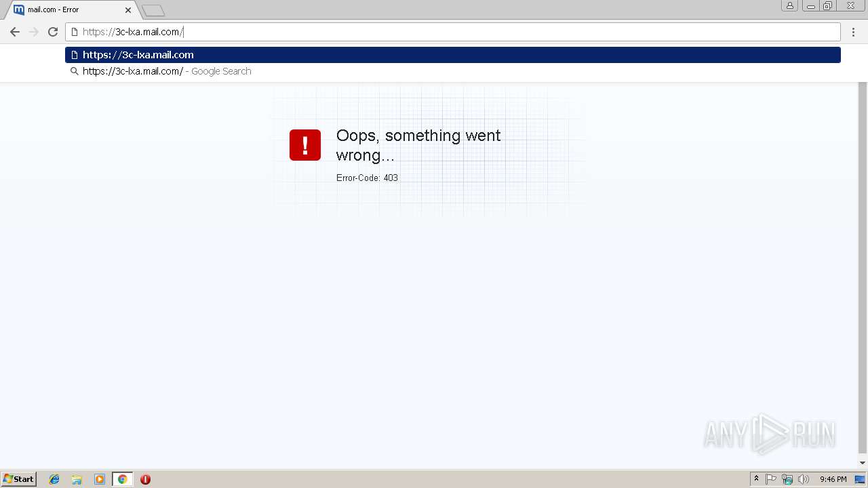Click the Show desktop button
The height and width of the screenshot is (488, 868).
pyautogui.click(x=860, y=479)
